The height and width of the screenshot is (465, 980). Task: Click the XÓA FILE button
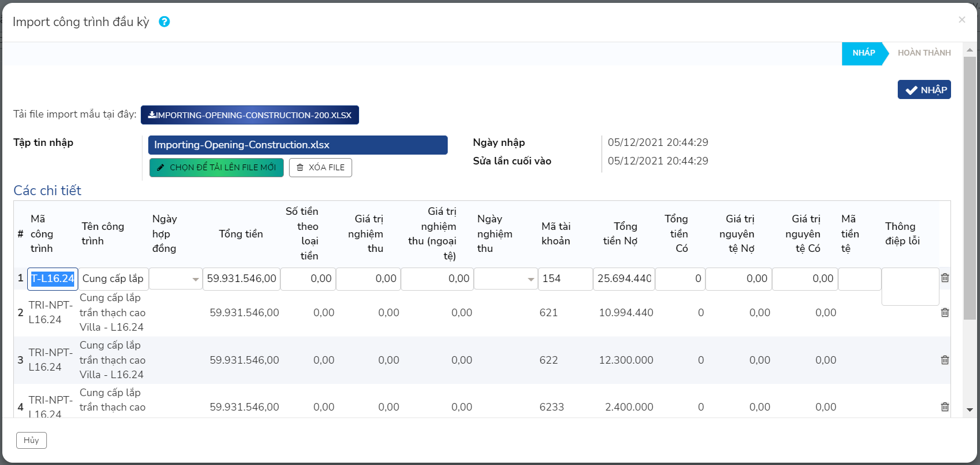pos(320,167)
